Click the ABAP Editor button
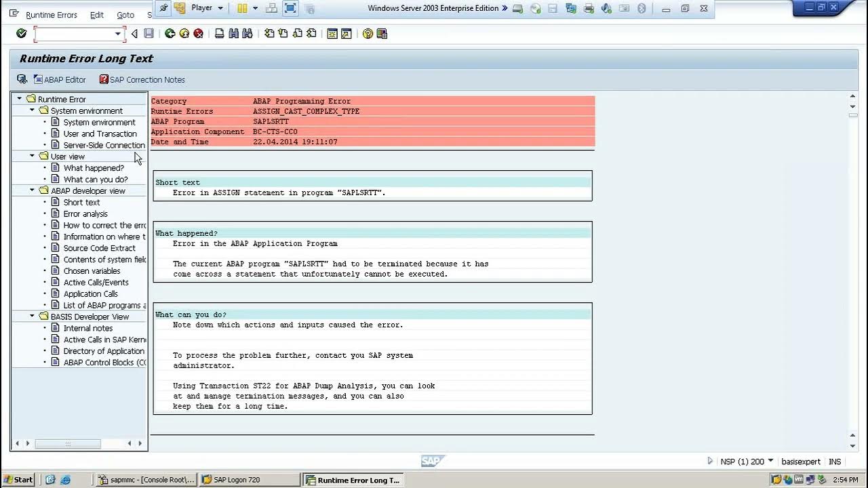 coord(60,79)
